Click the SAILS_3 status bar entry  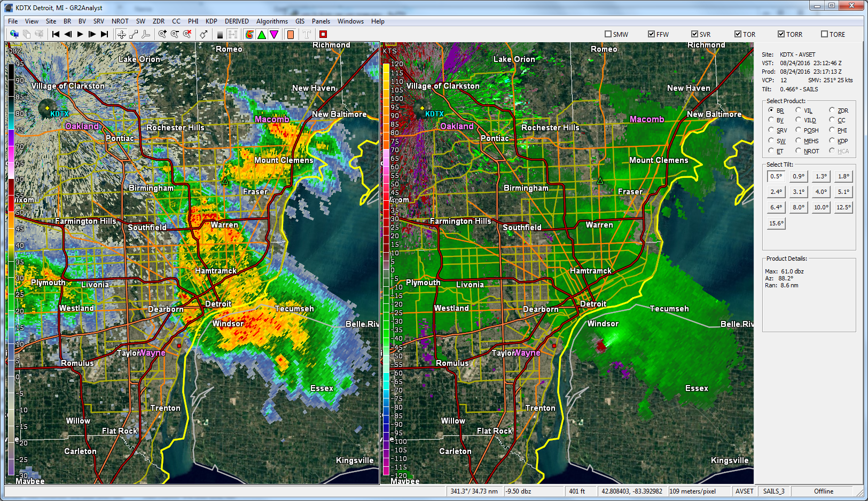pyautogui.click(x=773, y=491)
